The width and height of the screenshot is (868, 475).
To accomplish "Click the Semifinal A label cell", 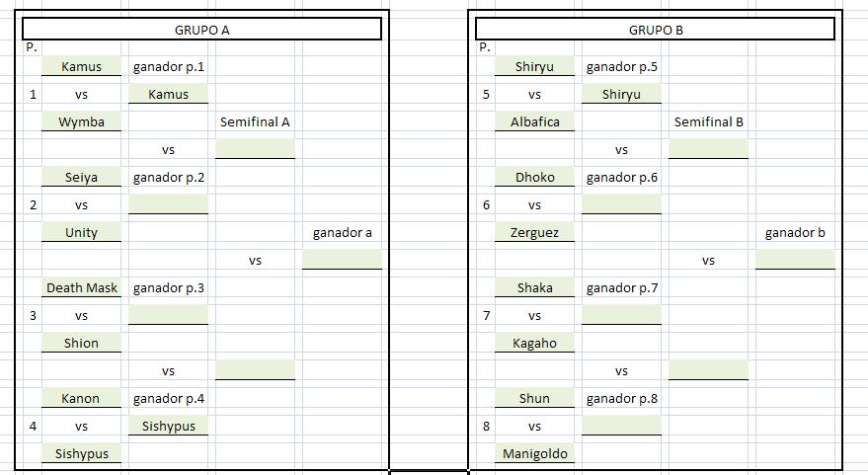I will point(255,122).
